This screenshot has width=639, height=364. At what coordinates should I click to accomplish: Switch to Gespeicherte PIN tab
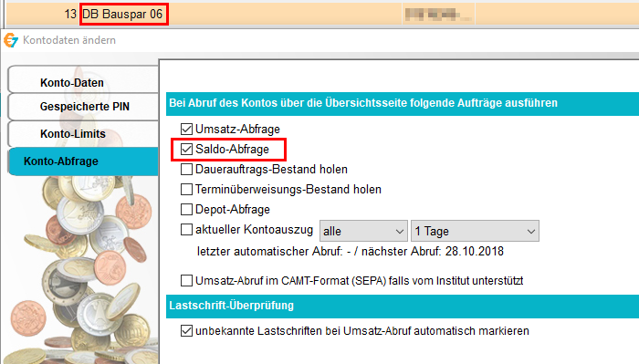click(x=83, y=107)
